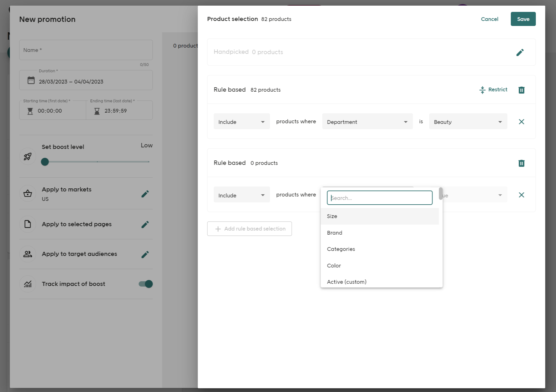Select Categories from attribute list
The height and width of the screenshot is (392, 556).
(380, 249)
